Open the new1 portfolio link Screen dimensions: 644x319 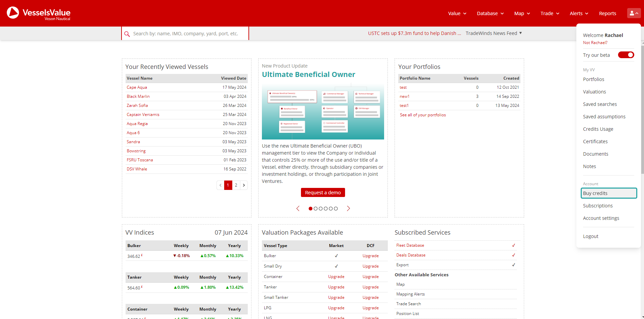point(404,96)
